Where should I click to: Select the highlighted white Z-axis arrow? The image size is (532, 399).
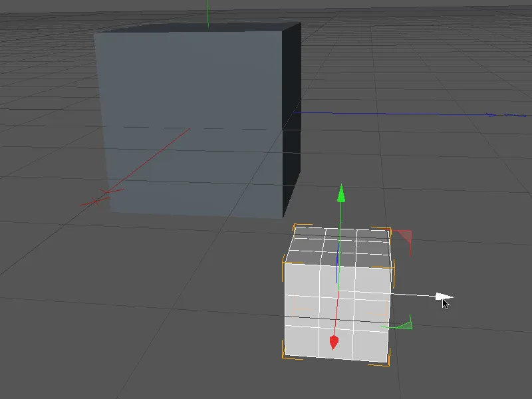444,297
